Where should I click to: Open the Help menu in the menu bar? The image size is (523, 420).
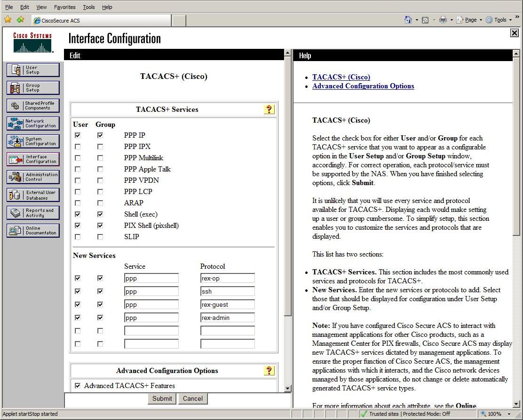[107, 7]
